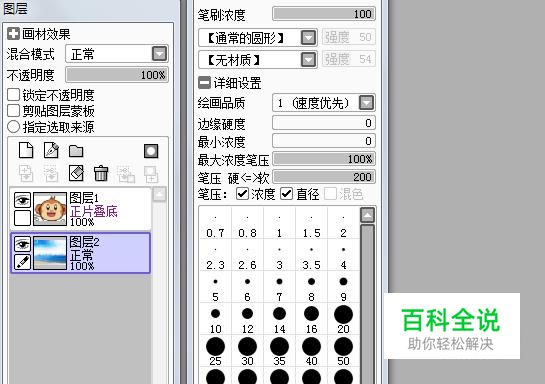Viewport: 545px width, 384px height.
Task: Expand the 画材效果 plus section
Action: click(13, 34)
